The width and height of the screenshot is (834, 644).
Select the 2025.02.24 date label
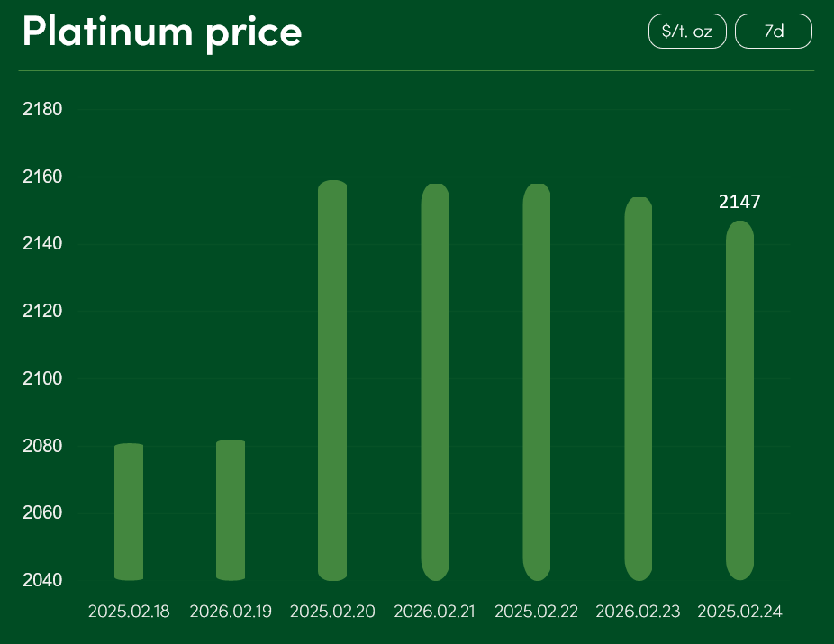pos(739,612)
